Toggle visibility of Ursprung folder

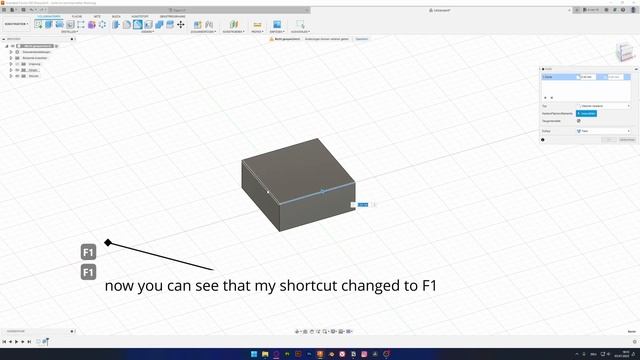pyautogui.click(x=18, y=64)
